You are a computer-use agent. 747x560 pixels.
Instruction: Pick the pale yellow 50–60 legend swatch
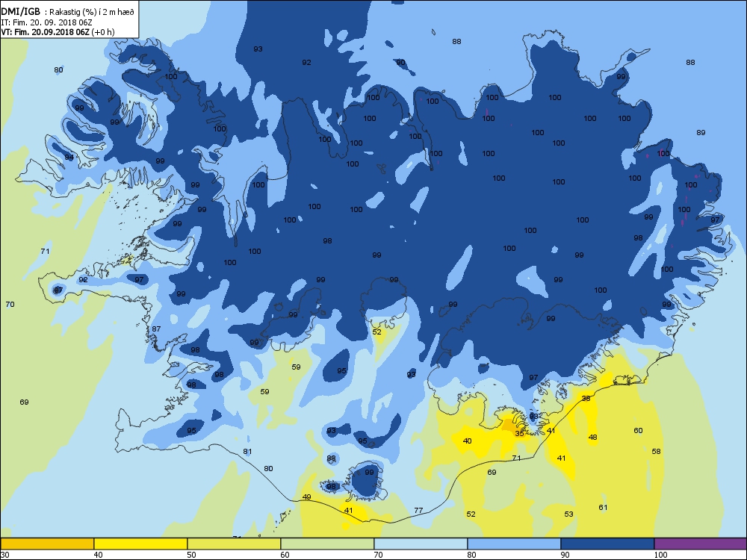(x=233, y=544)
